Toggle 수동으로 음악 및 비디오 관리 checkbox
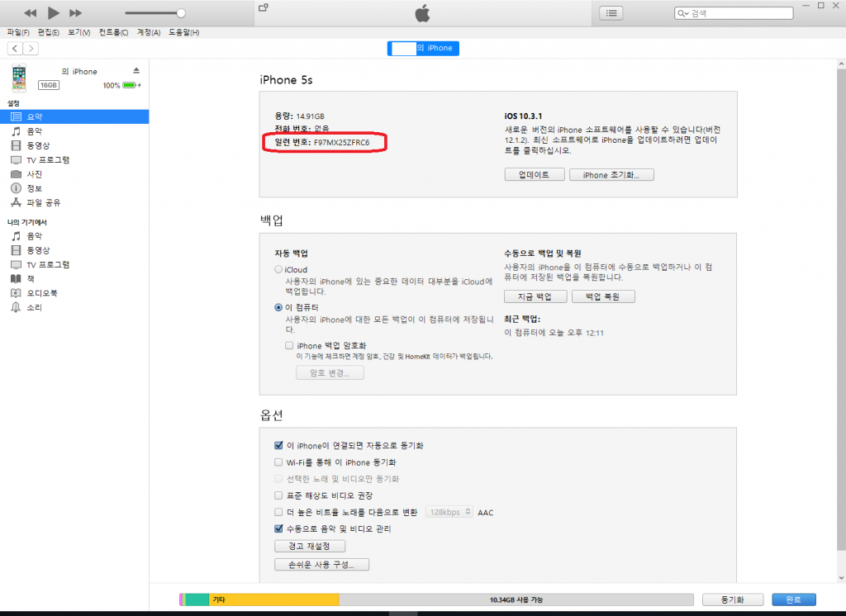Image resolution: width=846 pixels, height=616 pixels. click(x=278, y=528)
